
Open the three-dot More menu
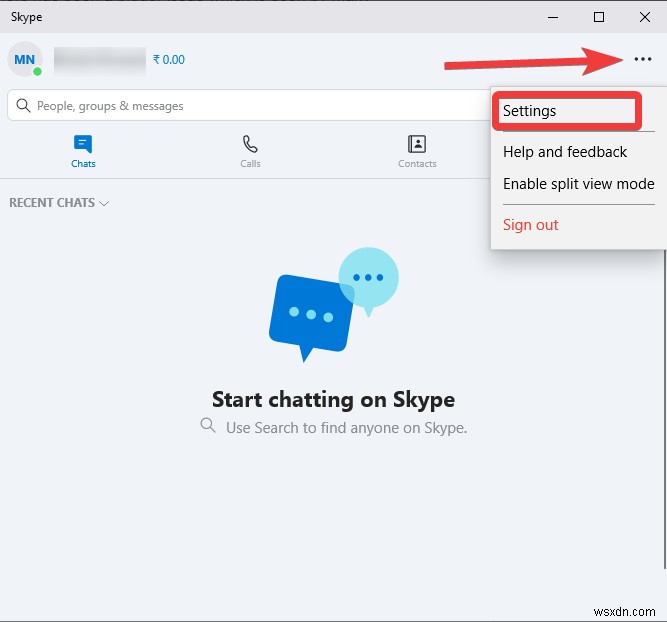642,59
